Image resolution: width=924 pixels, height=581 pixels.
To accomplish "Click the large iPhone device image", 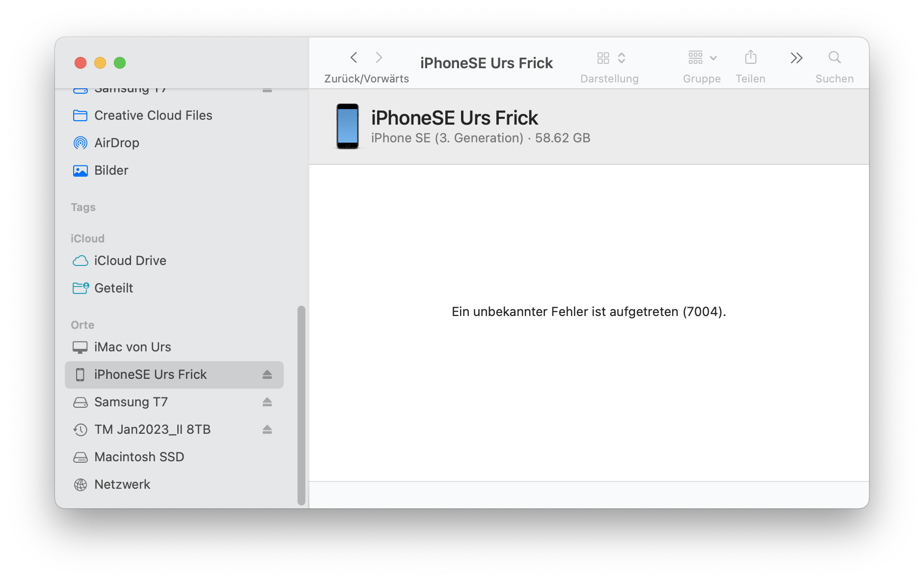I will tap(348, 126).
